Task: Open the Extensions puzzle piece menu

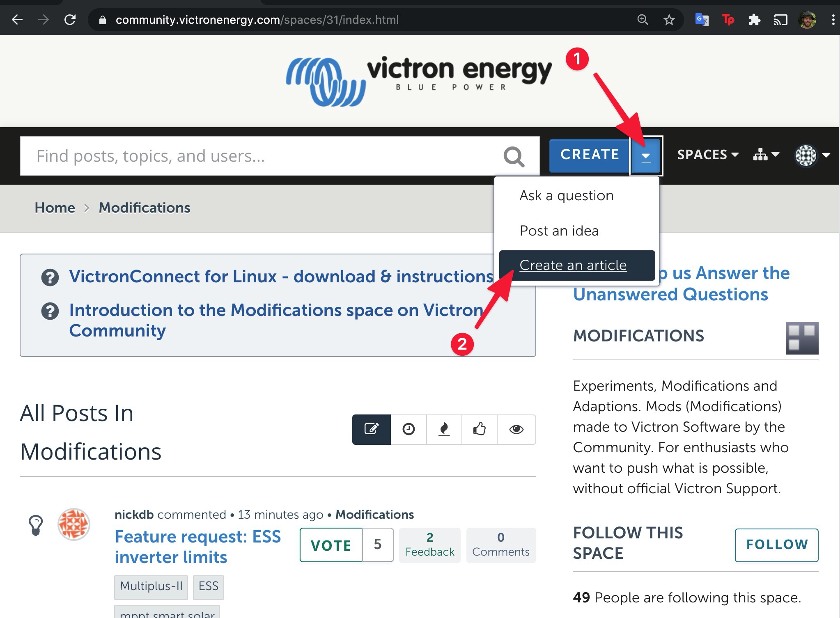Action: click(x=754, y=20)
